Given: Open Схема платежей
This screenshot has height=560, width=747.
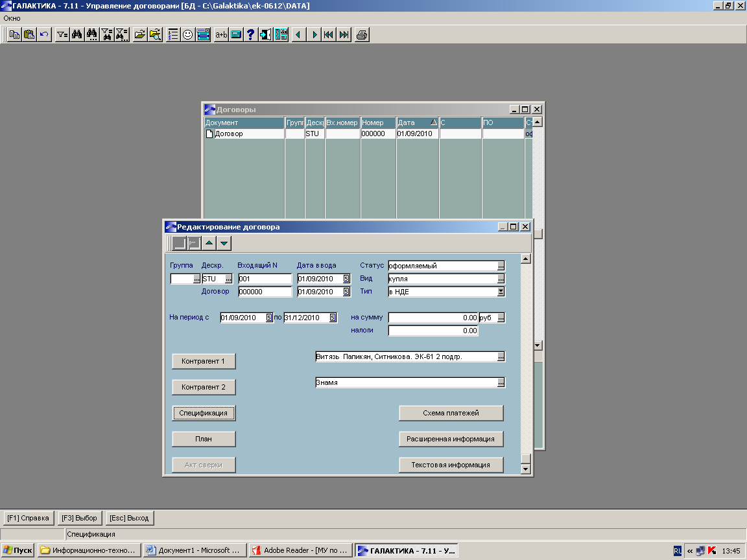Looking at the screenshot, I should 451,413.
